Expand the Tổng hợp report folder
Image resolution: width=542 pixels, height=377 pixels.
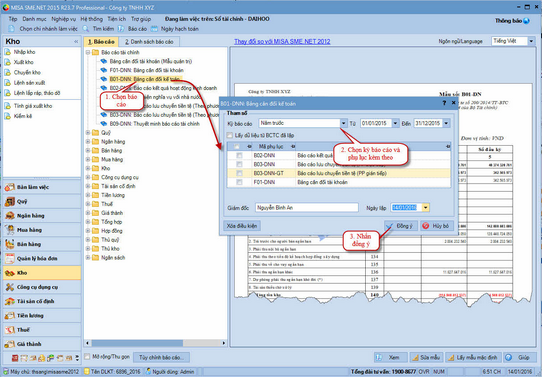point(88,222)
